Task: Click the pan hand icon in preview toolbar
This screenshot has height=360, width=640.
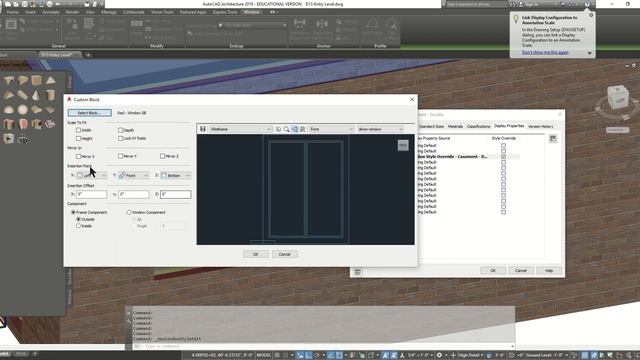Action: click(278, 129)
